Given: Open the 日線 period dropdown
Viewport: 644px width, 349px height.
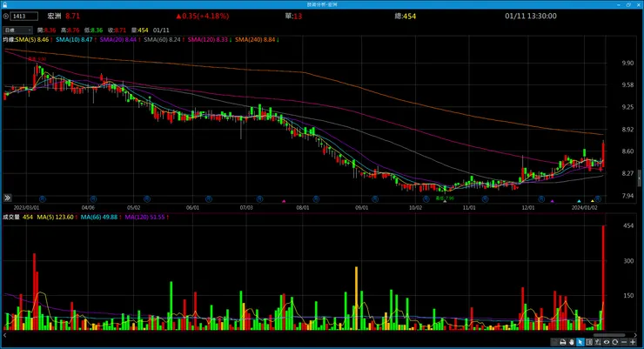Looking at the screenshot, I should [17, 30].
